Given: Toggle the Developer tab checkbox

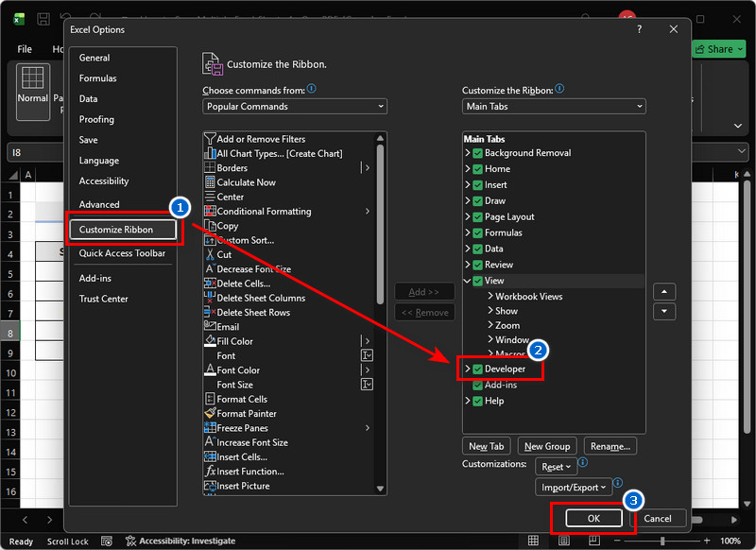Looking at the screenshot, I should 478,370.
